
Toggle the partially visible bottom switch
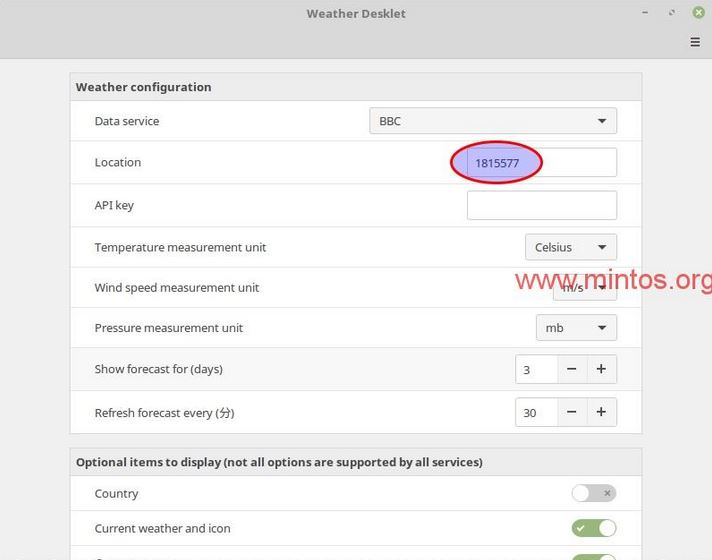click(593, 555)
